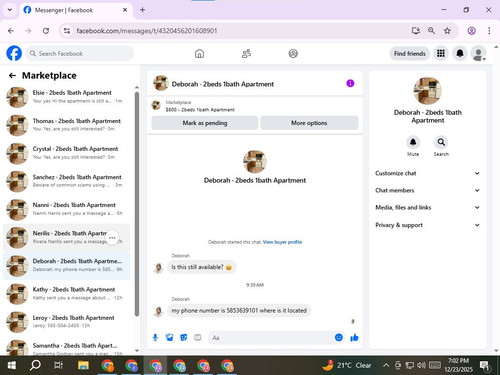500x375 pixels.
Task: Open the Home feed icon
Action: 199,53
